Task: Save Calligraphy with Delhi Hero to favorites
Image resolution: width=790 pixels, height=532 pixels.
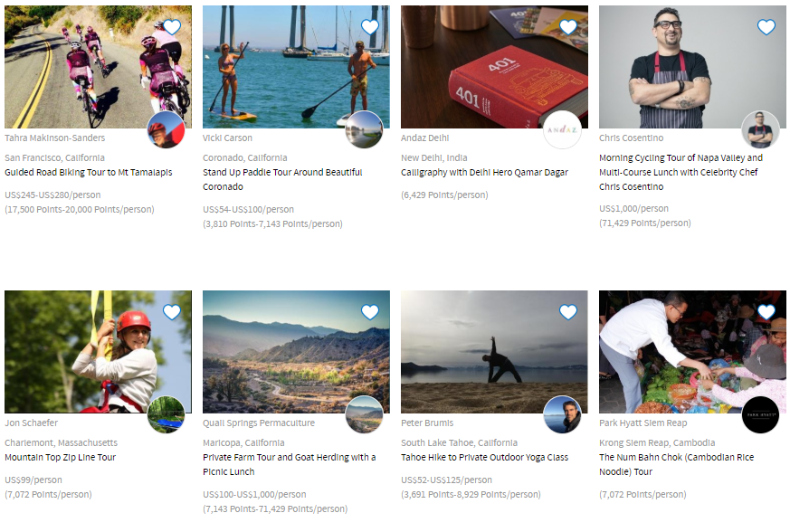Action: pos(568,27)
